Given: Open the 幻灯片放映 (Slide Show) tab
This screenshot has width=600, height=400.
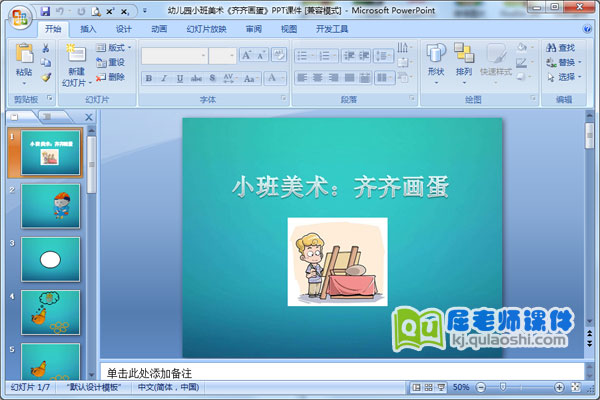Looking at the screenshot, I should pyautogui.click(x=206, y=29).
